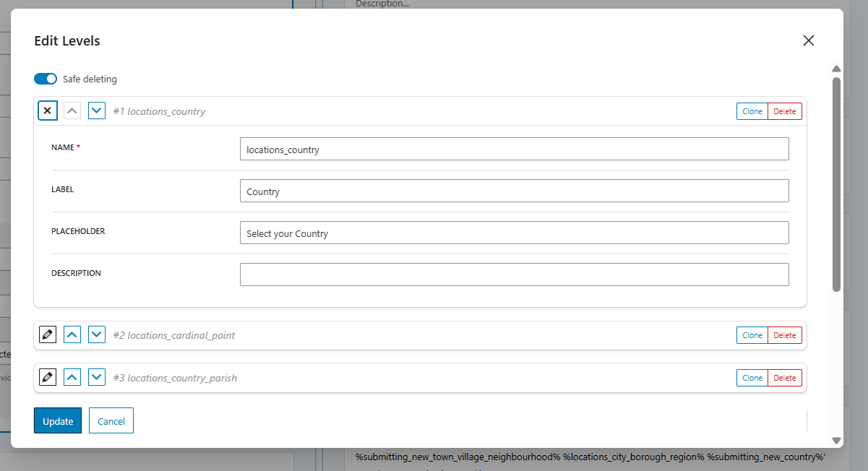
Task: Move locations_country_parish level up
Action: tap(72, 377)
